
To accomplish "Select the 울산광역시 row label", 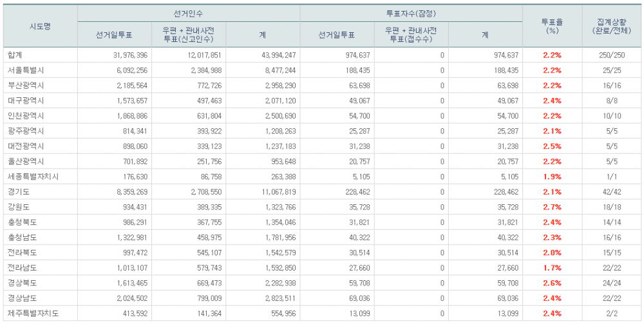I will [26, 161].
